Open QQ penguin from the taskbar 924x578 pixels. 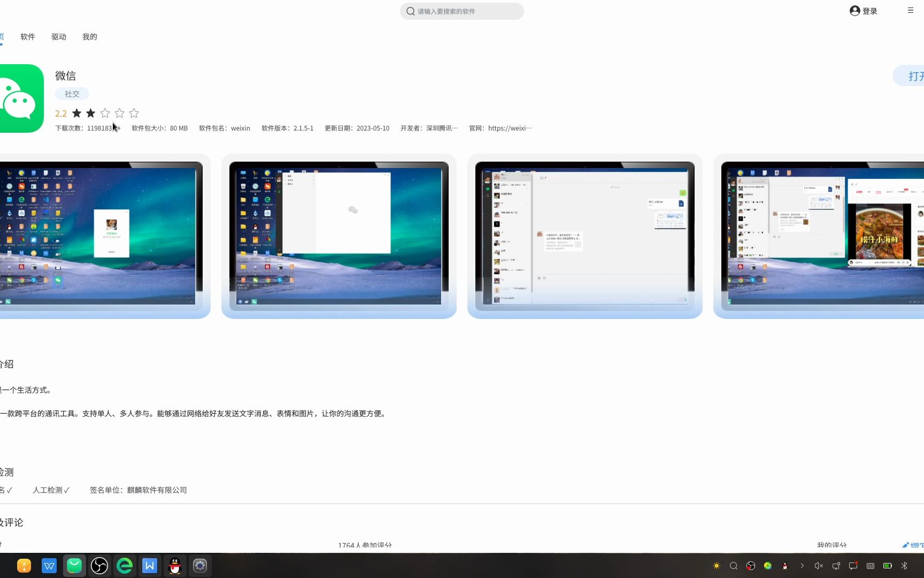[x=175, y=566]
